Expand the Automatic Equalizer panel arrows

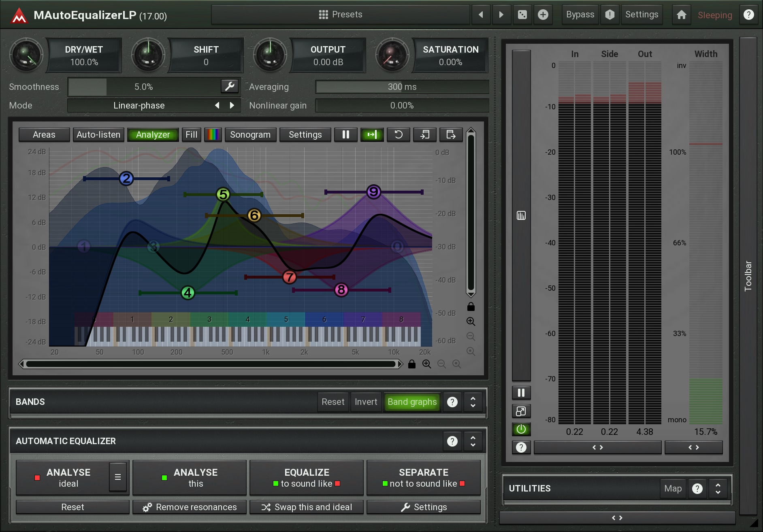473,441
